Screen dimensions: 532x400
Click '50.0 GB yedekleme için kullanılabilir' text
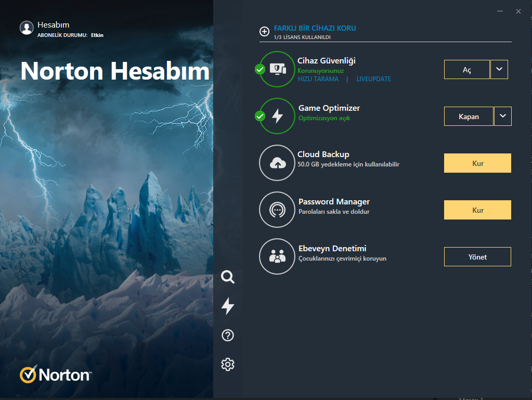(348, 164)
